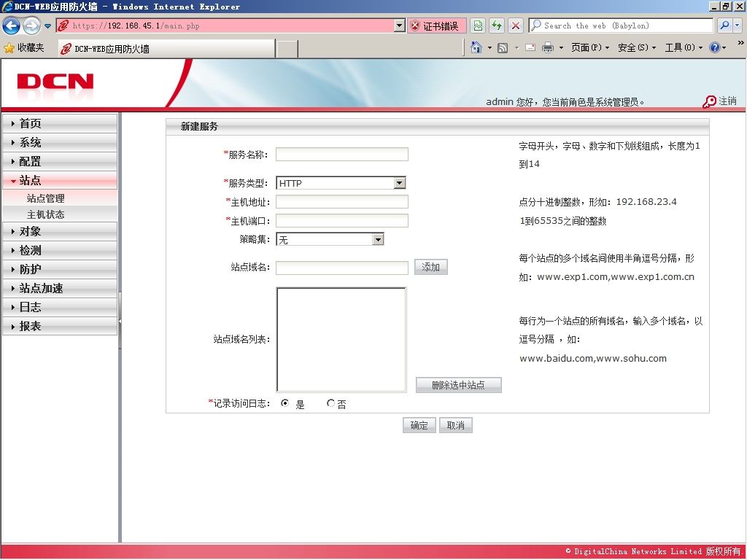
Task: Click the 删除选中站点 button
Action: (x=458, y=385)
